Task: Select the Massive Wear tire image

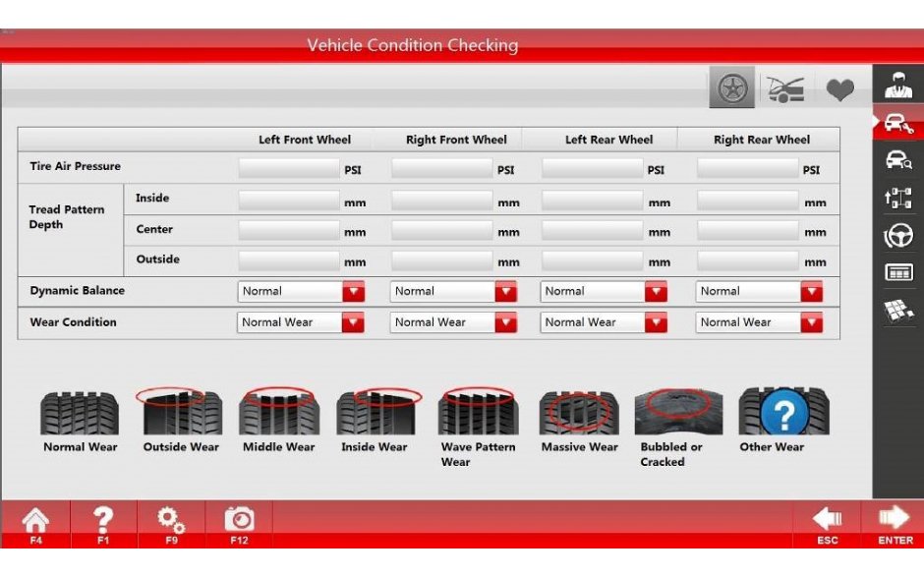Action: pos(579,413)
